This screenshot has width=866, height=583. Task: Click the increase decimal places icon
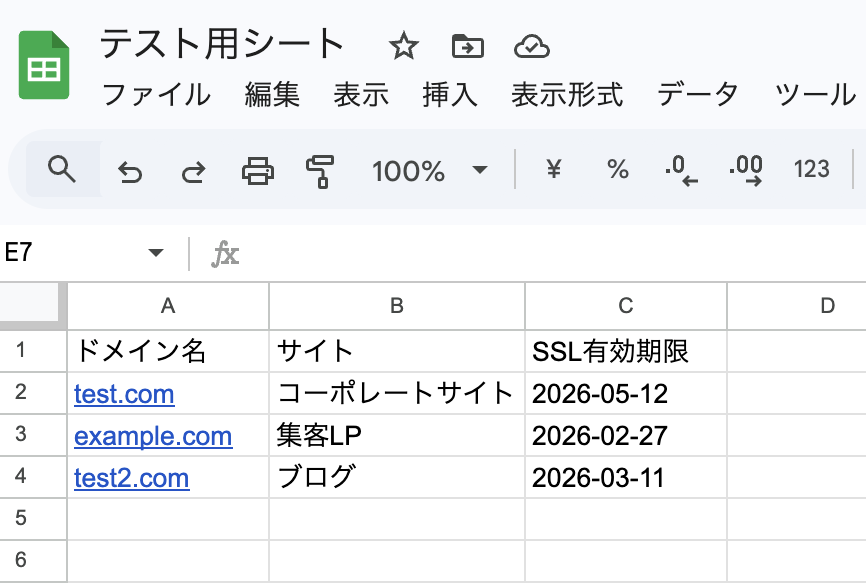click(746, 171)
